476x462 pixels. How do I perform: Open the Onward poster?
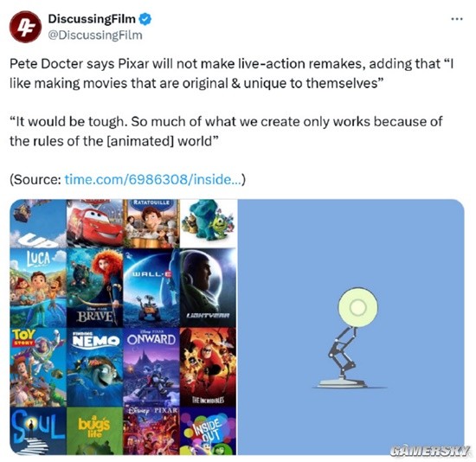[151, 367]
